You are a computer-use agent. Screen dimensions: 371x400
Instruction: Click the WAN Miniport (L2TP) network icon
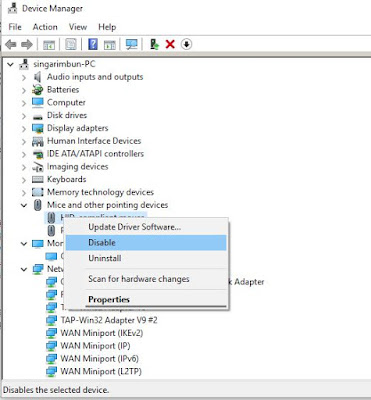[51, 371]
